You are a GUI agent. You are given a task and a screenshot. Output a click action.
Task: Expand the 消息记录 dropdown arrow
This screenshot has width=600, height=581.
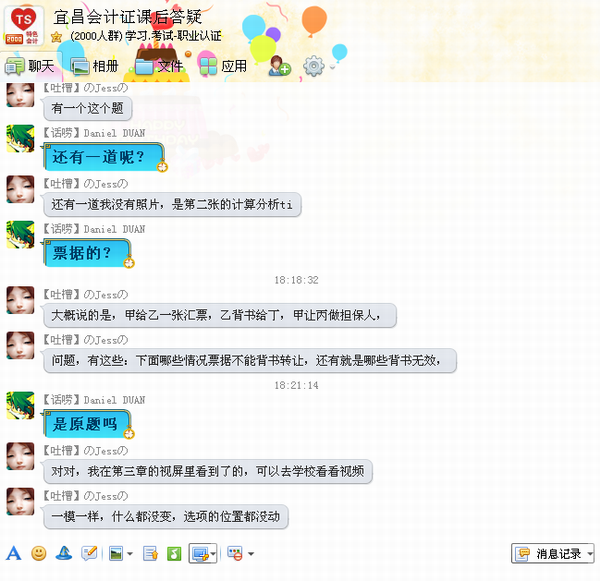tap(590, 553)
